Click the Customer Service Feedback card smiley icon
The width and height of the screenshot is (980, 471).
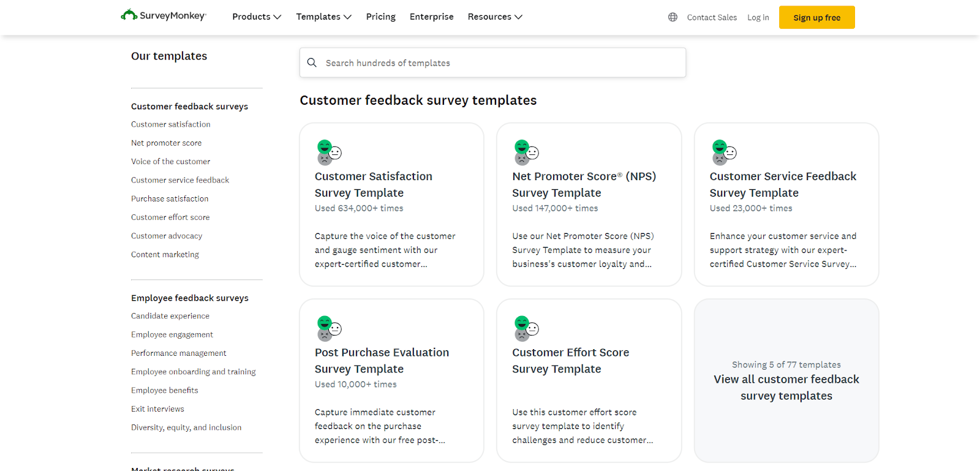pyautogui.click(x=724, y=153)
